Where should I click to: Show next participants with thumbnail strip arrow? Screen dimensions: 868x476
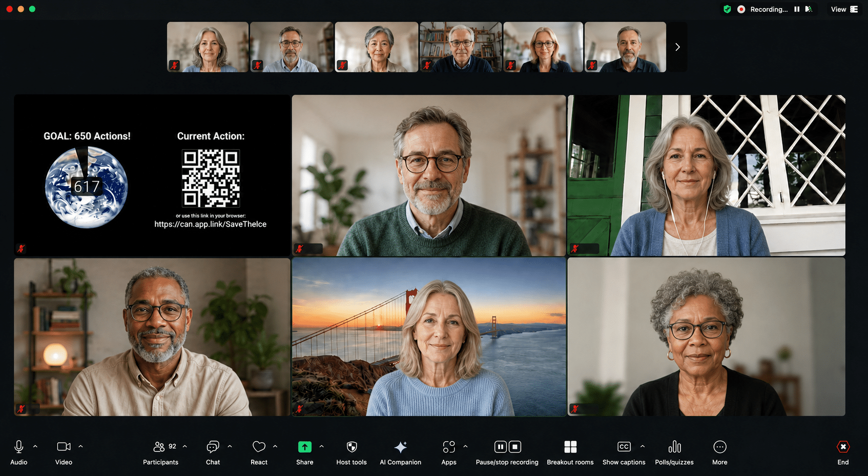[x=677, y=47]
